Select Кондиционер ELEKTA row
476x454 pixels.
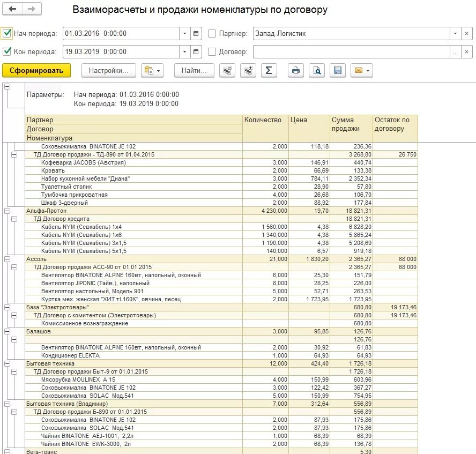pyautogui.click(x=221, y=355)
